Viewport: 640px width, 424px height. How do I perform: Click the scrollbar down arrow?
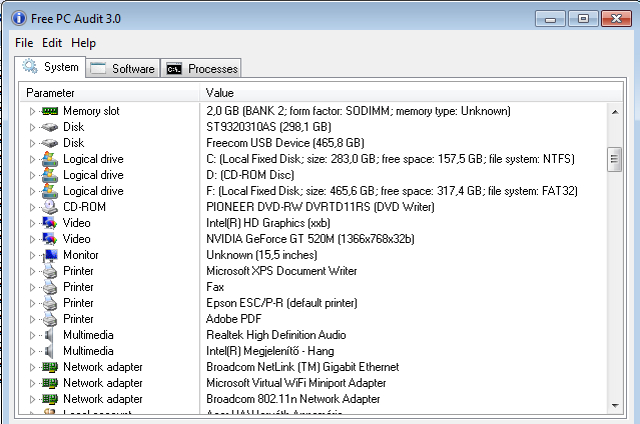click(x=615, y=406)
